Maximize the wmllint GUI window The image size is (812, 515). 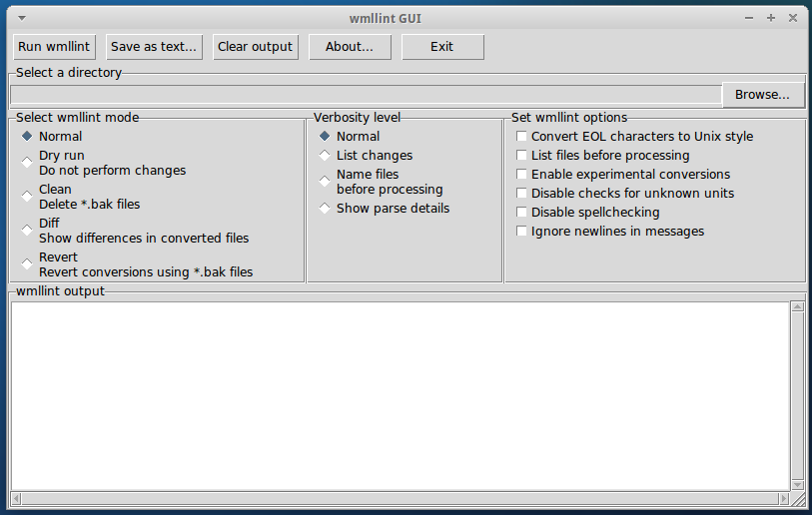(771, 18)
